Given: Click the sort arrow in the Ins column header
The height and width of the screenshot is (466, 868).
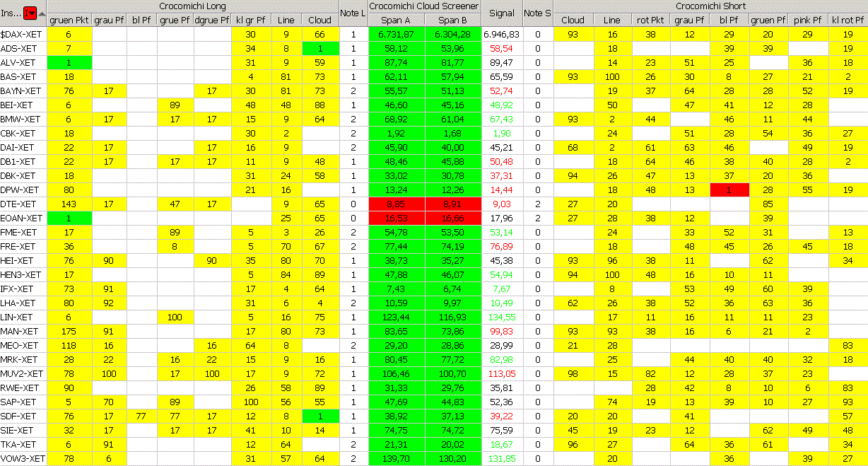Looking at the screenshot, I should pos(42,13).
